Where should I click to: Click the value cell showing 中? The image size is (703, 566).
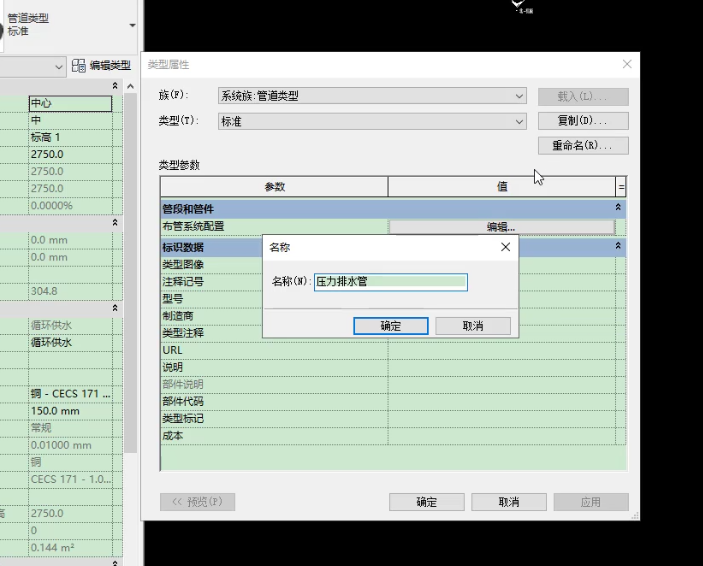coord(70,120)
